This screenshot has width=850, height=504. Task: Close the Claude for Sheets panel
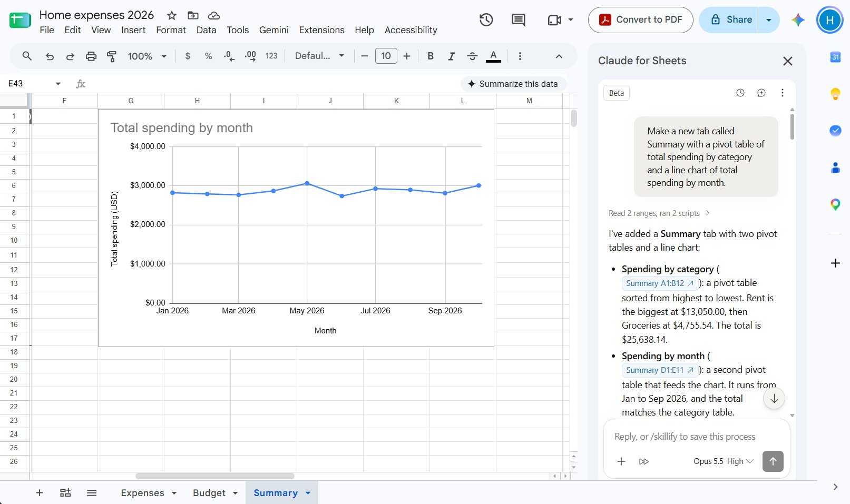[x=788, y=61]
